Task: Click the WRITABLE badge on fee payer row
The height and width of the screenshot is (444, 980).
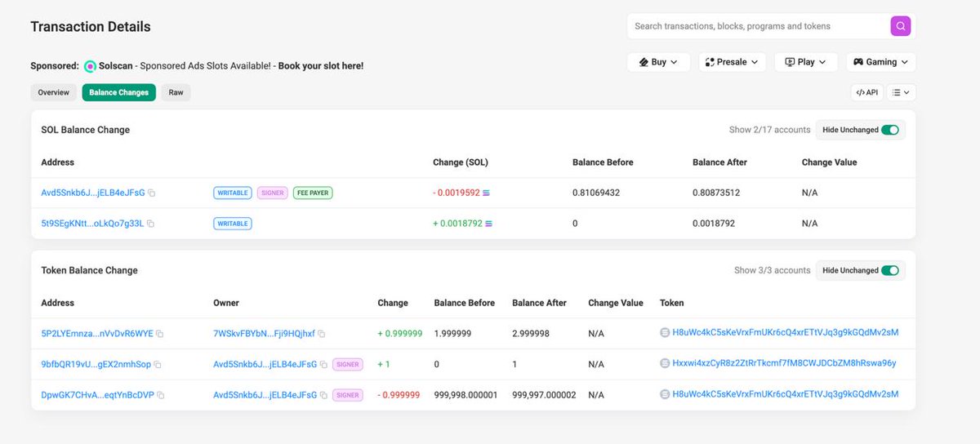Action: point(233,193)
